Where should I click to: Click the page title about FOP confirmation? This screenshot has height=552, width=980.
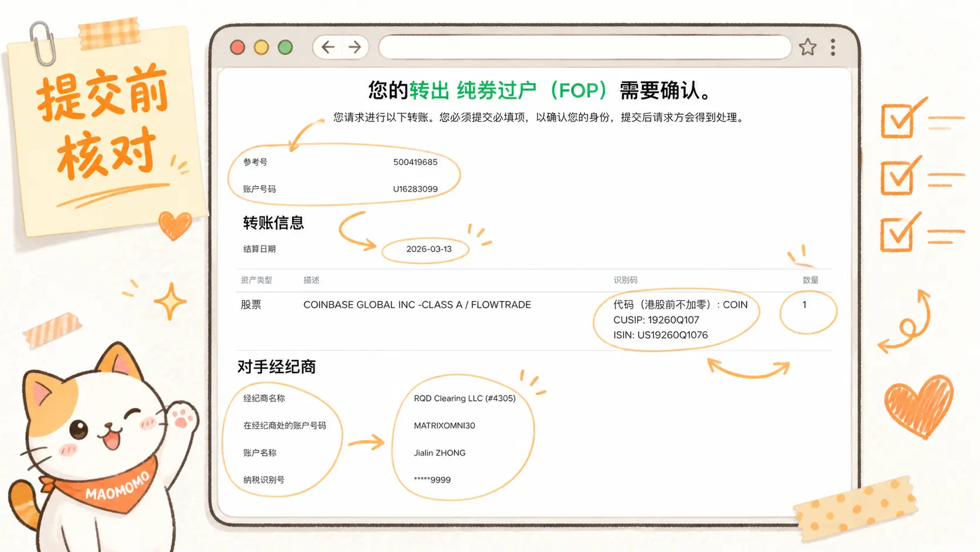point(539,90)
